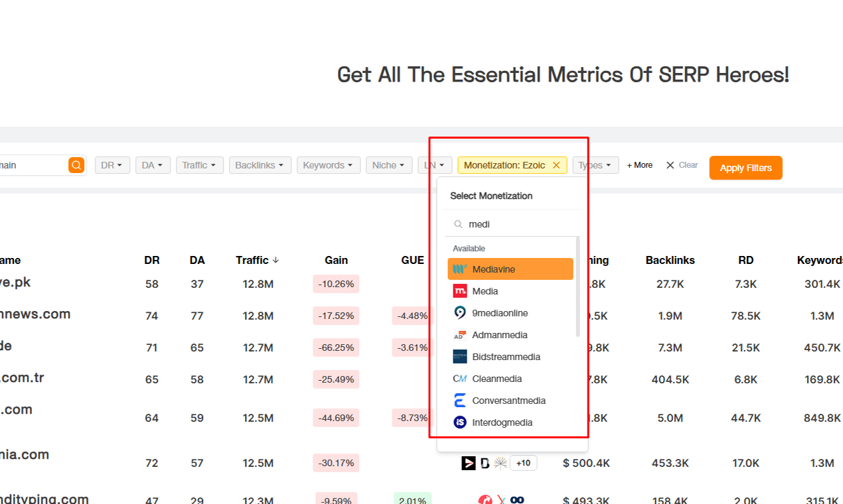Click the 78.5K RD value
The height and width of the screenshot is (504, 843).
click(746, 316)
